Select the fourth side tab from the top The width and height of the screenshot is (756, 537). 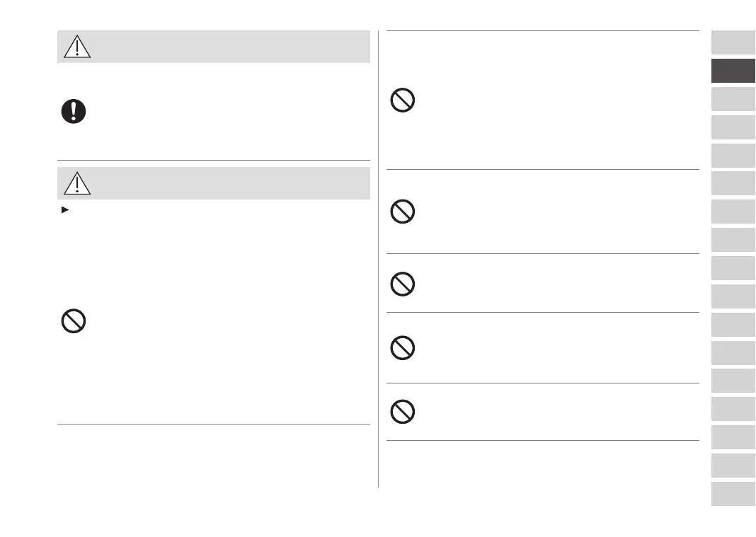[733, 127]
